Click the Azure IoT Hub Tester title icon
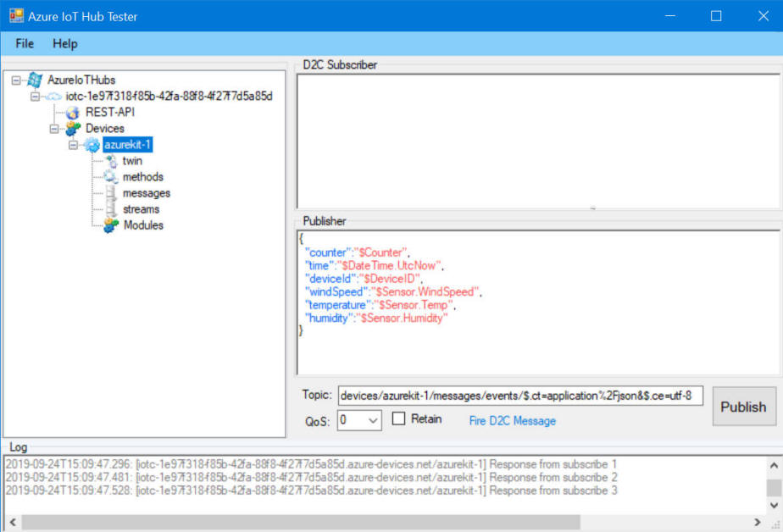783x532 pixels. point(16,16)
